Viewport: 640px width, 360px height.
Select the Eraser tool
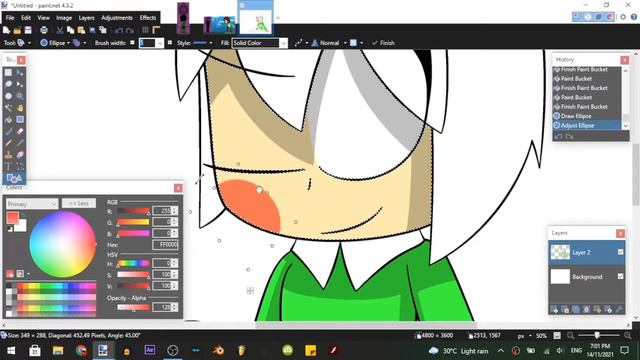point(20,131)
